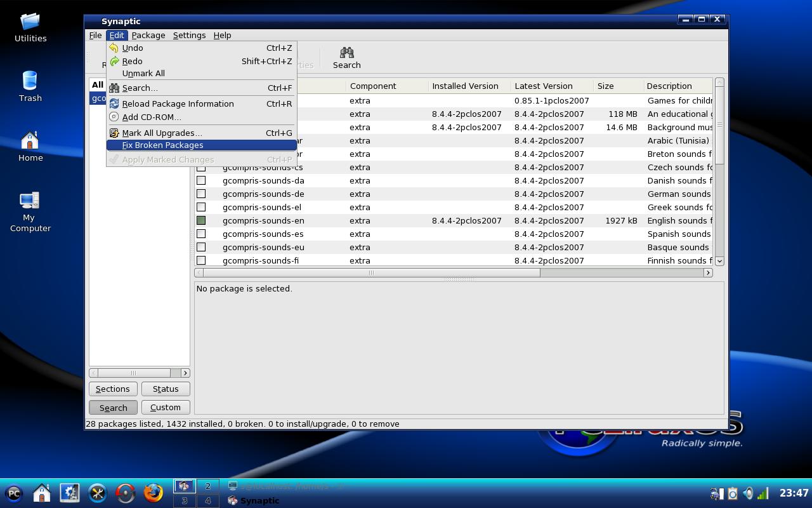Screen dimensions: 812x508
Task: Select the gcompris-sounds-en package name
Action: pyautogui.click(x=263, y=220)
